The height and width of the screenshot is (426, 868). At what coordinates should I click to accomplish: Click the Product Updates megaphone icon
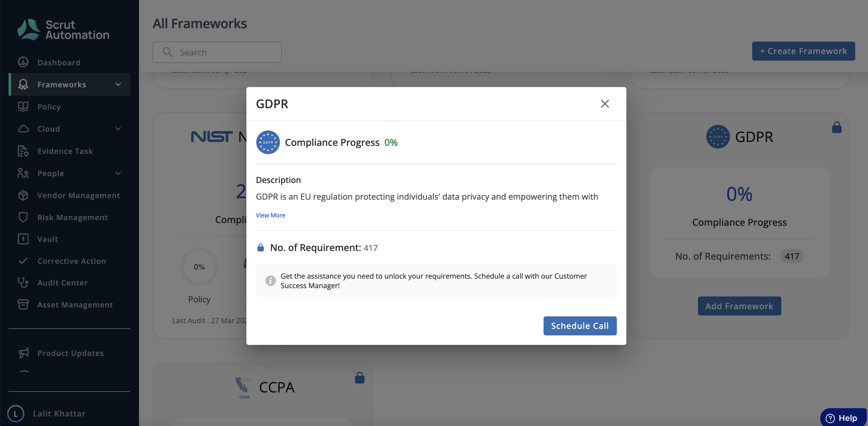tap(23, 353)
